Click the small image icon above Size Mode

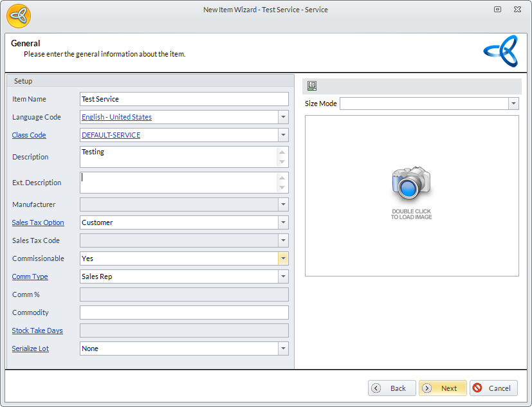point(312,86)
